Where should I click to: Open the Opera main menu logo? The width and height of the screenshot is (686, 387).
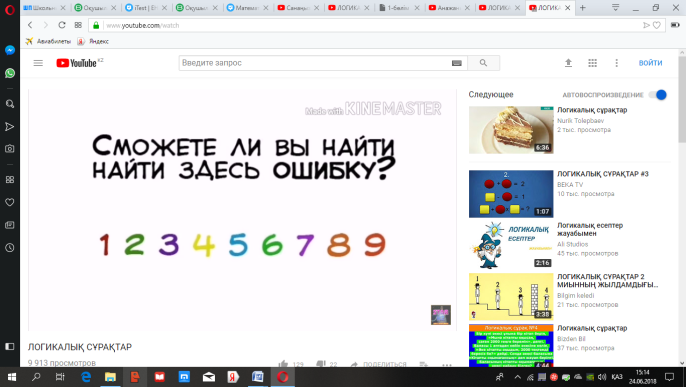10,9
